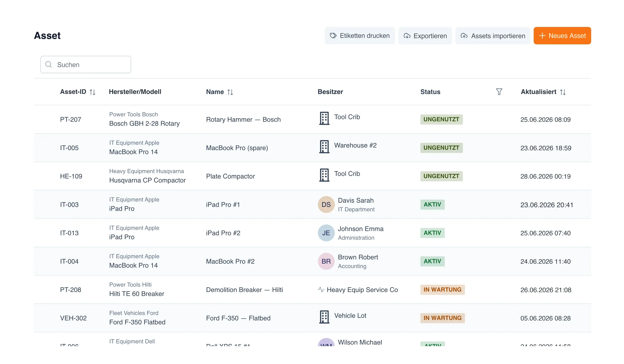The image size is (624, 364).
Task: Click the date 28.06.2026 00:19
Action: (x=545, y=176)
